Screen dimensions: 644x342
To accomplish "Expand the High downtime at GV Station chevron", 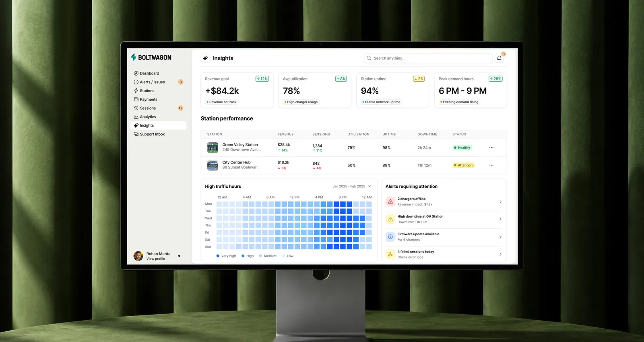I will [x=500, y=219].
